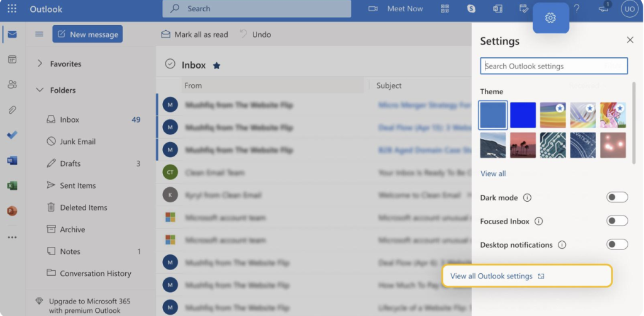Click the QR code icon in header

click(445, 9)
